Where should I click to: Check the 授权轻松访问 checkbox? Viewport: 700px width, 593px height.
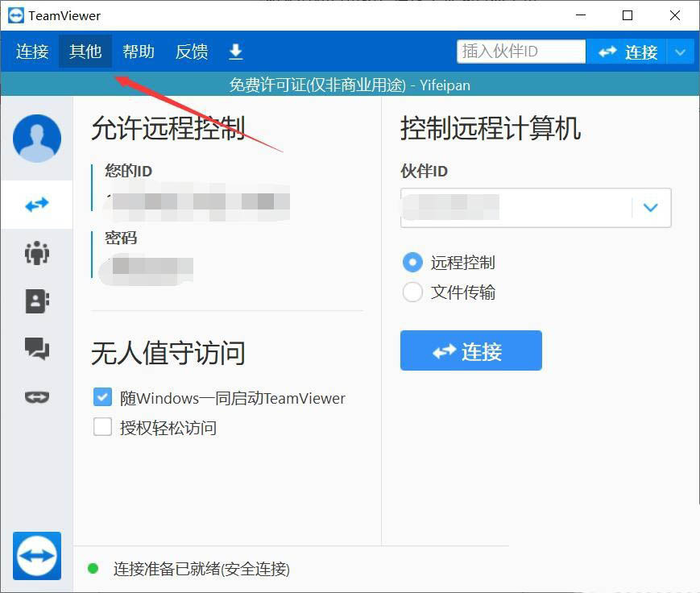point(102,427)
